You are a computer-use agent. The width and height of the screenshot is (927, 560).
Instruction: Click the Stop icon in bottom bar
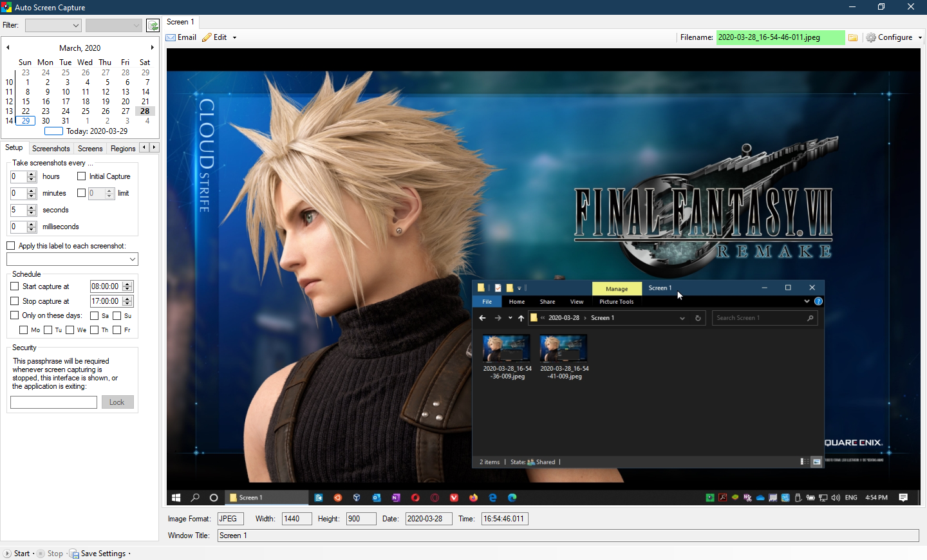point(41,554)
